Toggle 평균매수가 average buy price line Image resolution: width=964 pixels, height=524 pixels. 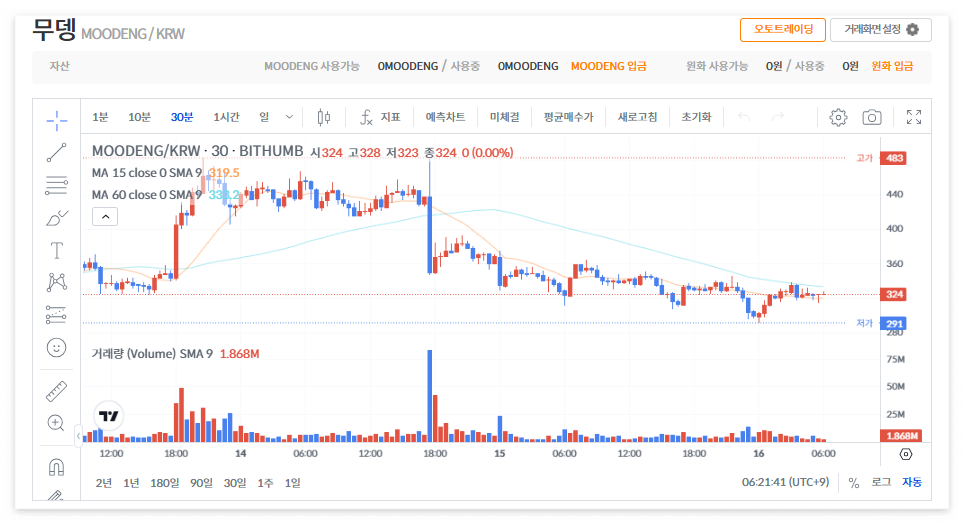tap(569, 117)
